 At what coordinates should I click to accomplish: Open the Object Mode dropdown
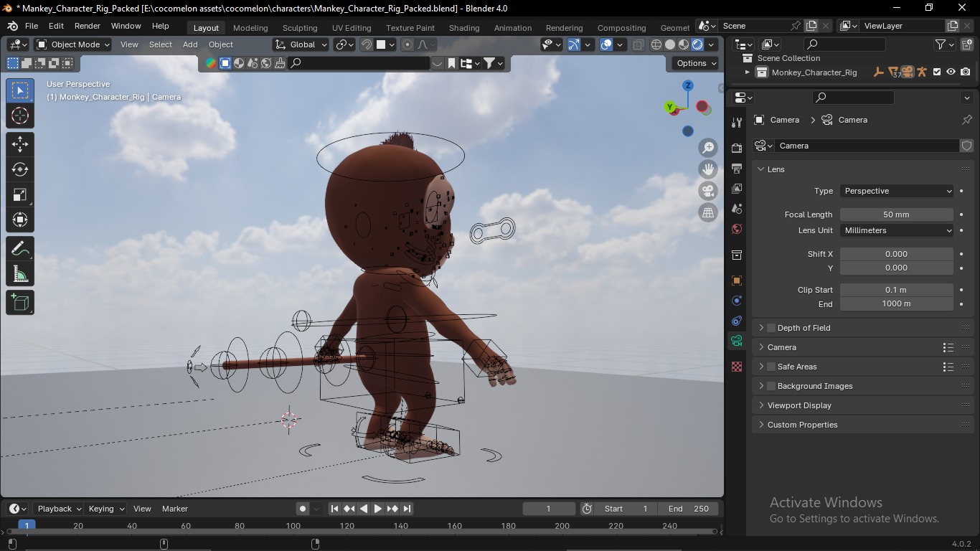point(73,44)
